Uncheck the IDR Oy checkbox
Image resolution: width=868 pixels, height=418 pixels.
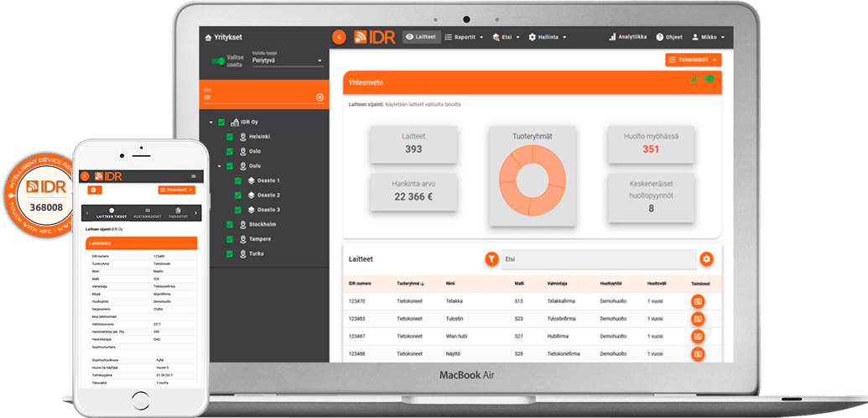(x=221, y=122)
